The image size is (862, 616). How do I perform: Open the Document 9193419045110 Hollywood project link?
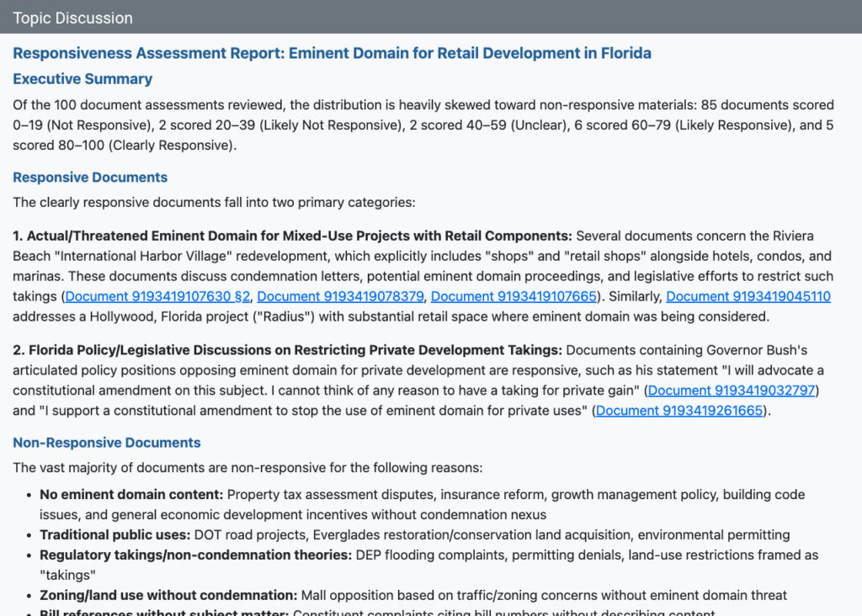(x=748, y=296)
